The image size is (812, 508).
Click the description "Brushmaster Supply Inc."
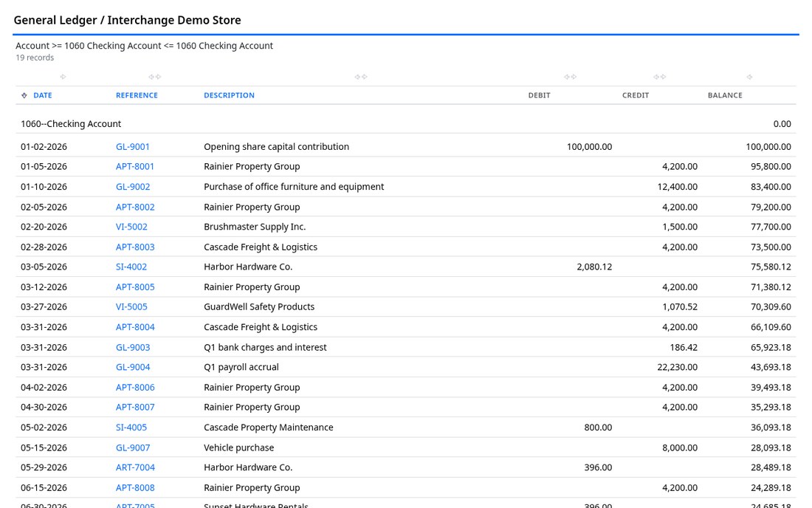(x=255, y=226)
